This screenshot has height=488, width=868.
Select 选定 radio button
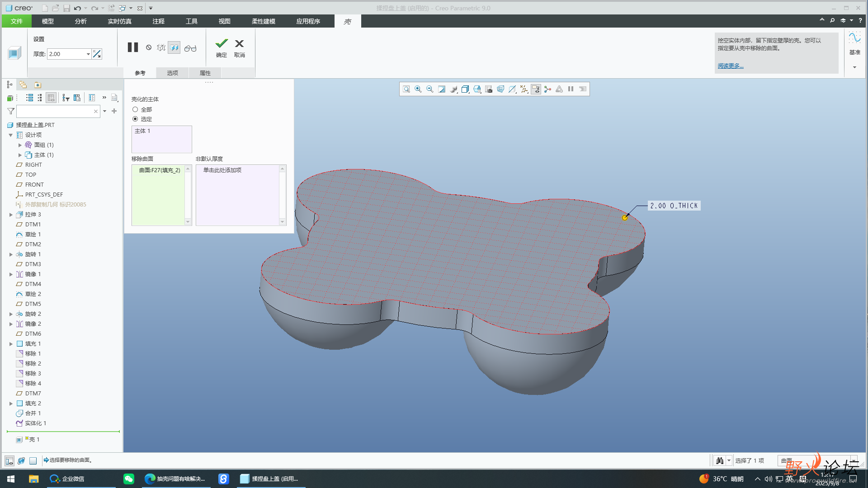pos(135,119)
